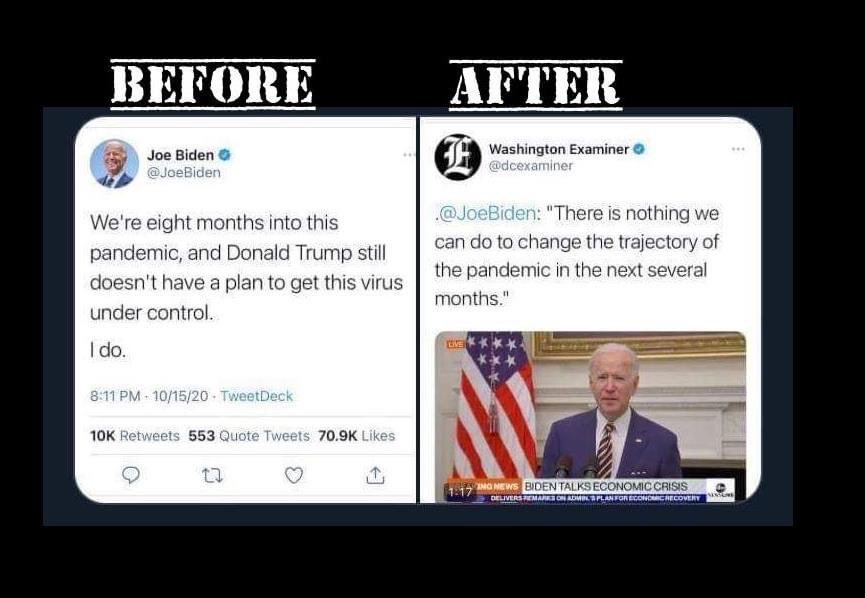Open the @JoeBiden mention link
Screen dimensions: 865x598
click(x=486, y=213)
